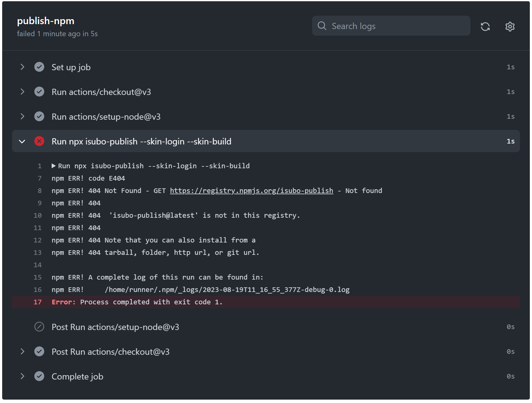Expand the Set up job step
This screenshot has width=532, height=403.
(x=22, y=67)
